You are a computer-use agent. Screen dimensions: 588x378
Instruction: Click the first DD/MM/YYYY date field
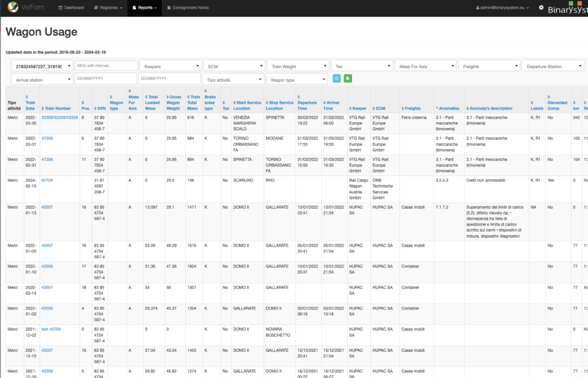[106, 79]
